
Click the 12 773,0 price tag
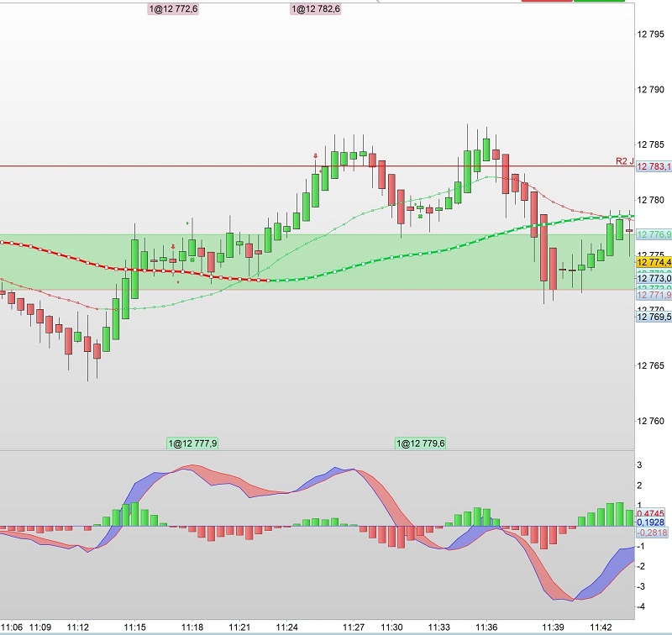[654, 279]
